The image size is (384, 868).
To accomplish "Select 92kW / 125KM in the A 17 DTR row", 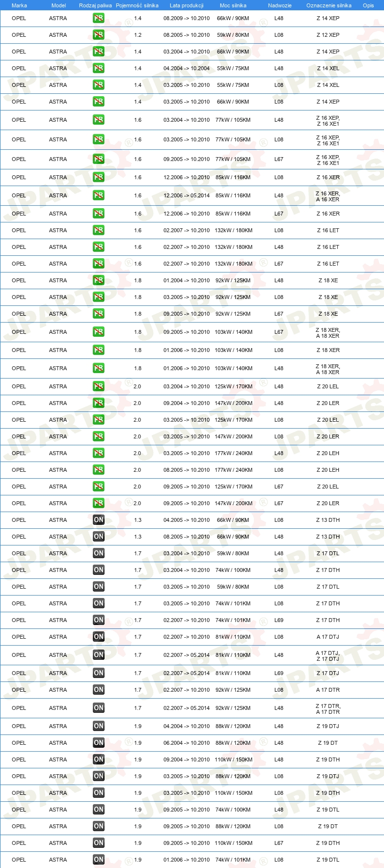I will tap(233, 690).
